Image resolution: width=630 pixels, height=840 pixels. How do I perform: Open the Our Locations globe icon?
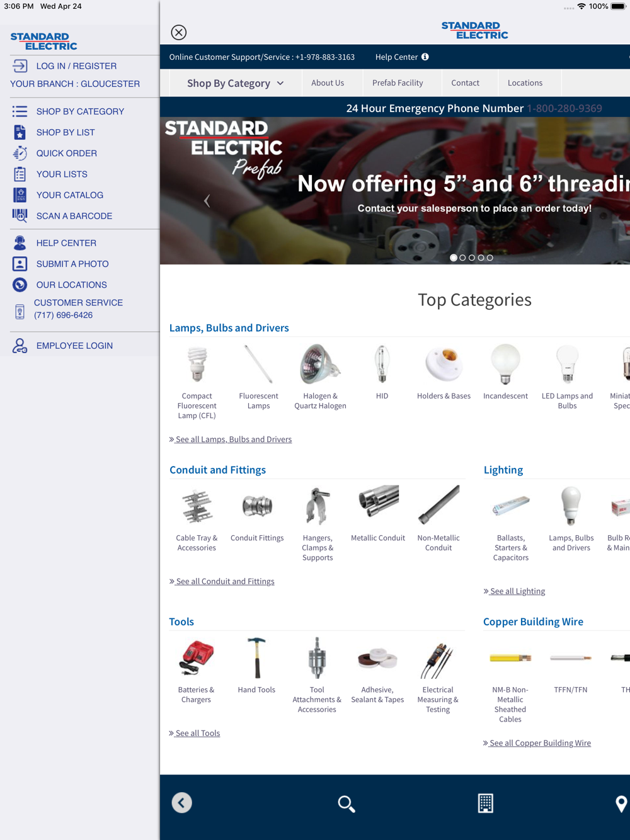20,285
